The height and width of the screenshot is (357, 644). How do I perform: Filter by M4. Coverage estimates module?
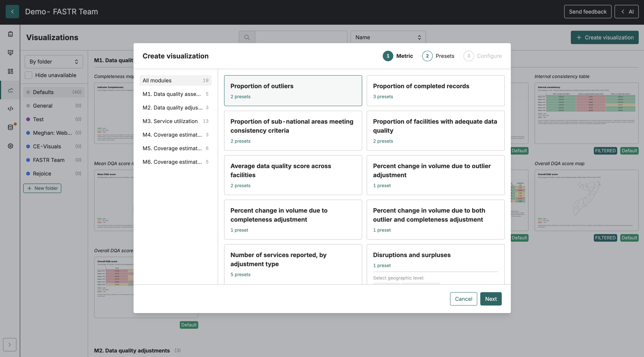tap(175, 135)
